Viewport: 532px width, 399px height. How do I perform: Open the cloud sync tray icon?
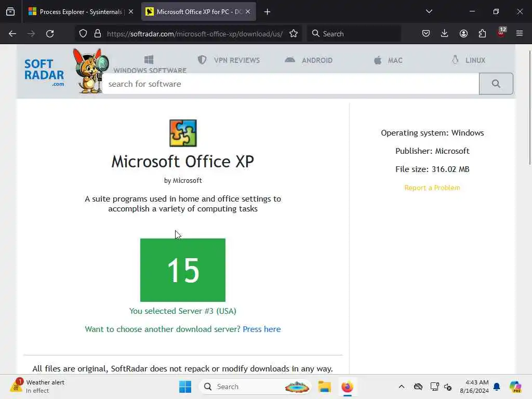[418, 387]
